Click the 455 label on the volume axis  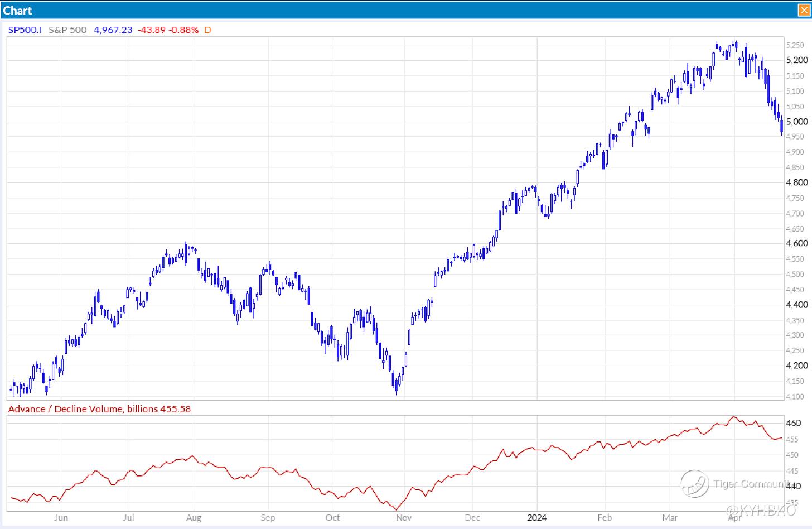792,440
